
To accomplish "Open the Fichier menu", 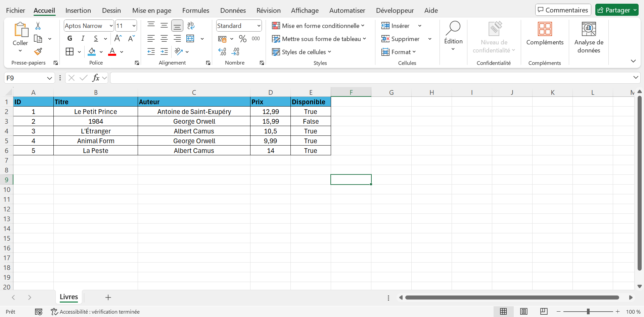I will pyautogui.click(x=15, y=10).
